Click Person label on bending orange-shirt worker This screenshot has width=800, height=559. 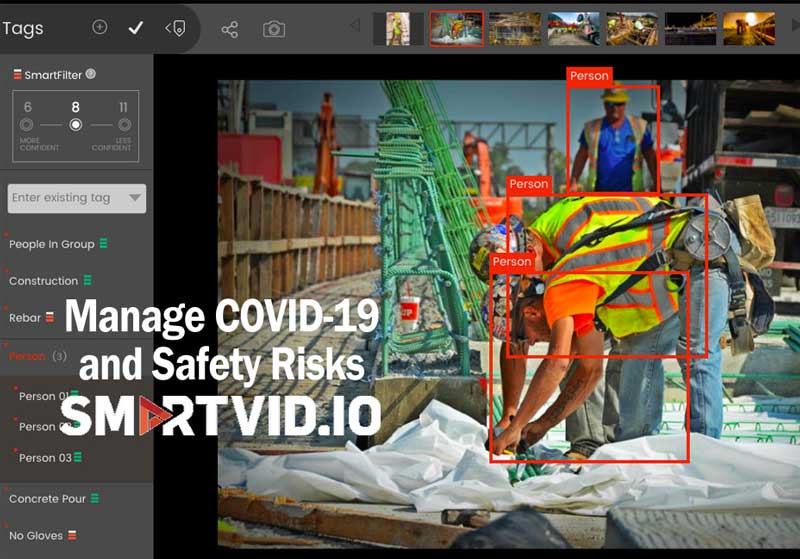point(512,262)
